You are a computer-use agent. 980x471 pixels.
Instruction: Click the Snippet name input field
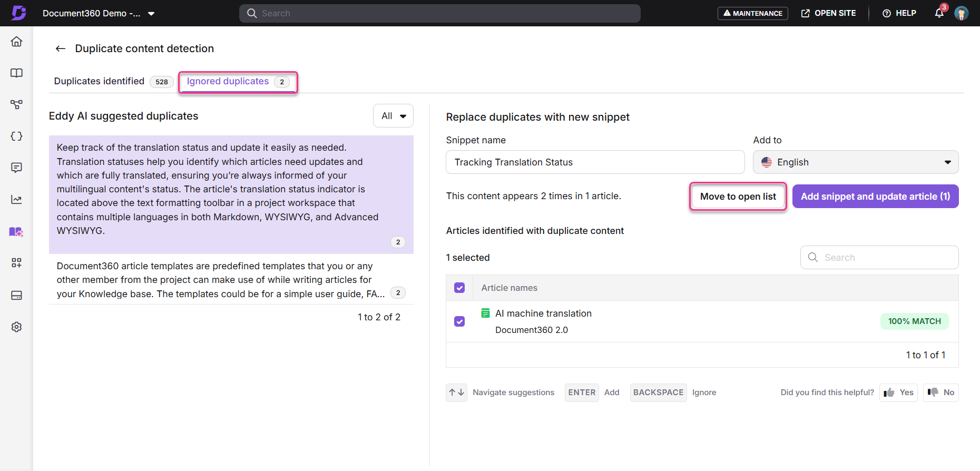pos(595,162)
